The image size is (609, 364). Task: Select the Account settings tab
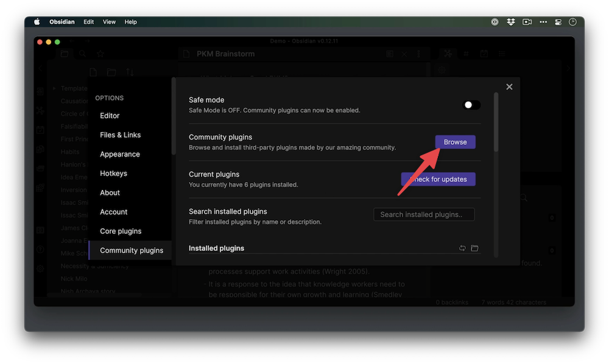click(113, 212)
